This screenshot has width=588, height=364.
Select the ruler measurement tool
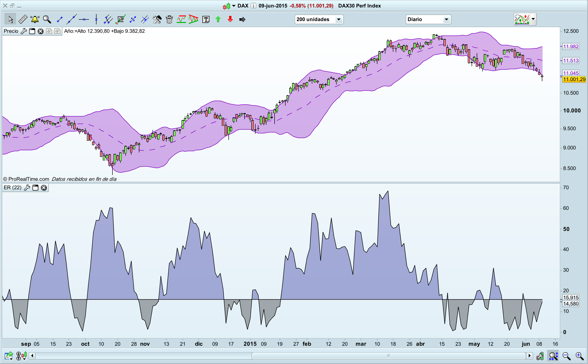(23, 19)
